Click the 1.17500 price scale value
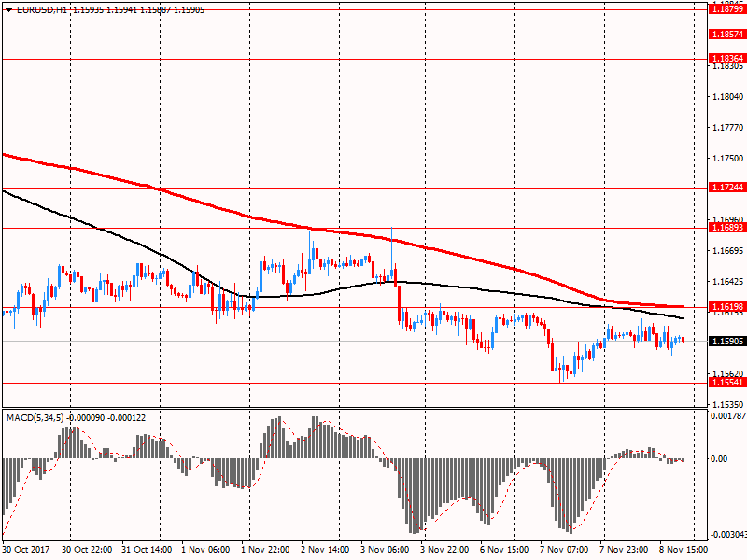The width and height of the screenshot is (747, 560). 727,159
